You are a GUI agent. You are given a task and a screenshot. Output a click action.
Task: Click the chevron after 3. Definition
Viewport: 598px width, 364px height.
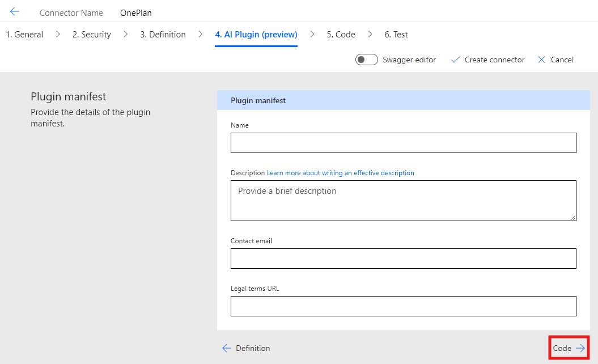(200, 35)
